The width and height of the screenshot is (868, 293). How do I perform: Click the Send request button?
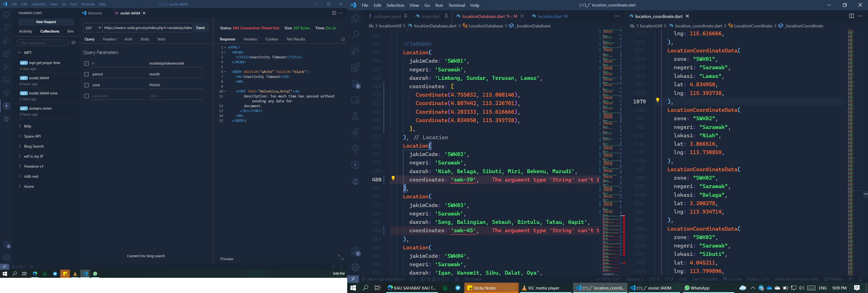pos(200,28)
